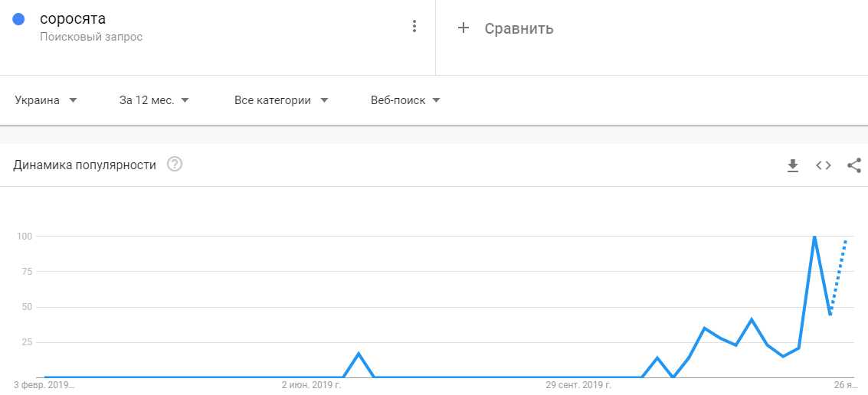868x395 pixels.
Task: Click the 2 июн. 2019 г. axis label
Action: [x=311, y=384]
